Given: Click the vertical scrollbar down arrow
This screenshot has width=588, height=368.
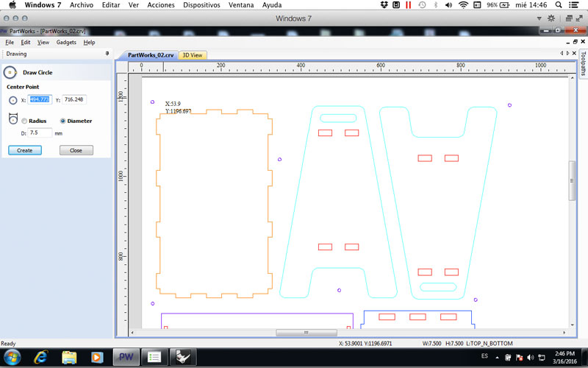Looking at the screenshot, I should [x=573, y=325].
